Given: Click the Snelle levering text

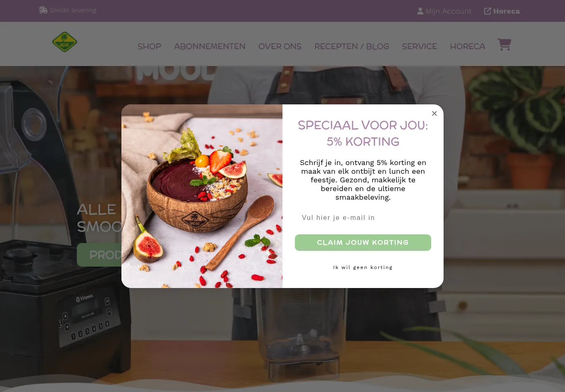Looking at the screenshot, I should 73,10.
